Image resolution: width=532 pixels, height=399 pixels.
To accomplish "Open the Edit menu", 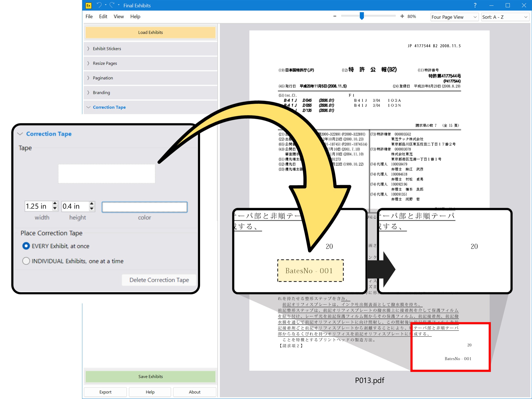I will (x=103, y=16).
